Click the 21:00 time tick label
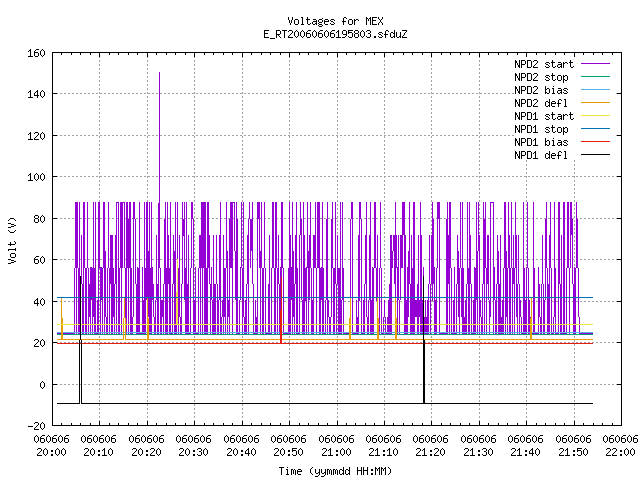 (336, 452)
